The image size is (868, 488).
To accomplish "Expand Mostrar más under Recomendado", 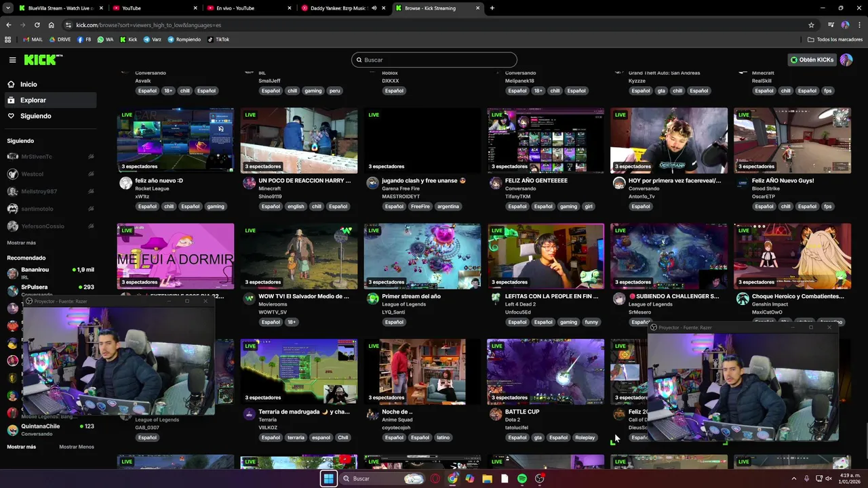I will [x=21, y=447].
